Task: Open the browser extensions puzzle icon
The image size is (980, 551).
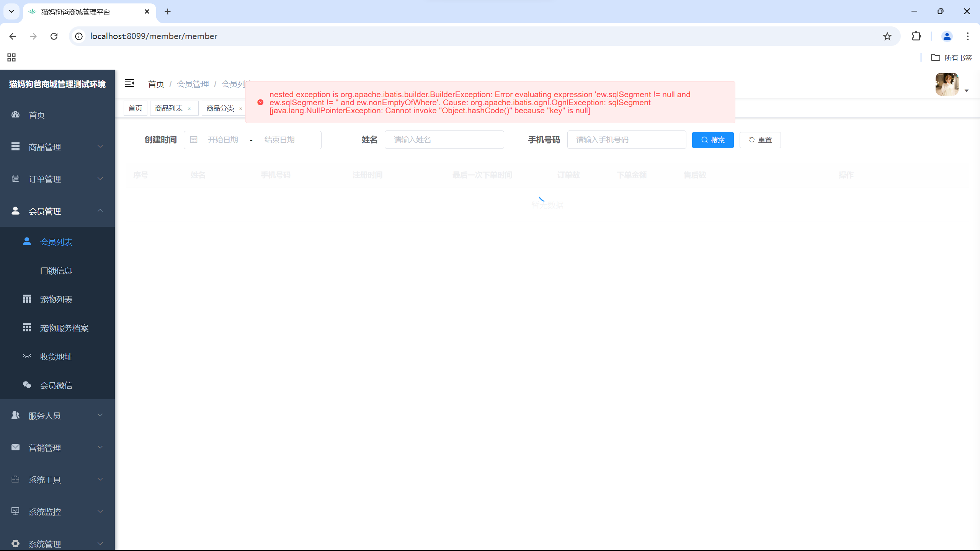Action: pos(916,36)
